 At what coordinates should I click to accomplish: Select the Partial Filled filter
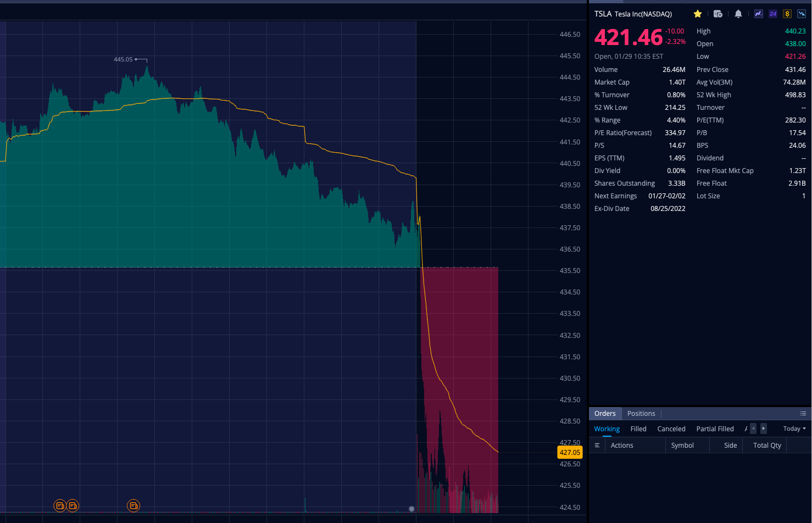coord(715,429)
